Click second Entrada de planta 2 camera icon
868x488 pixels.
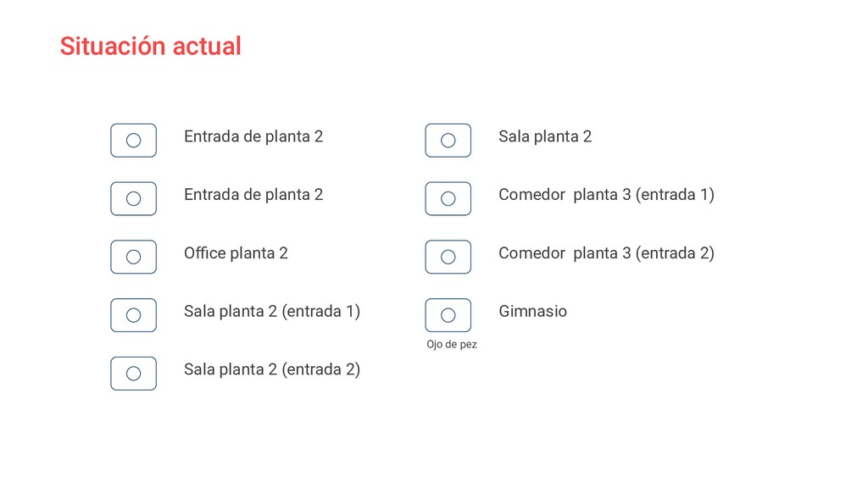tap(133, 198)
